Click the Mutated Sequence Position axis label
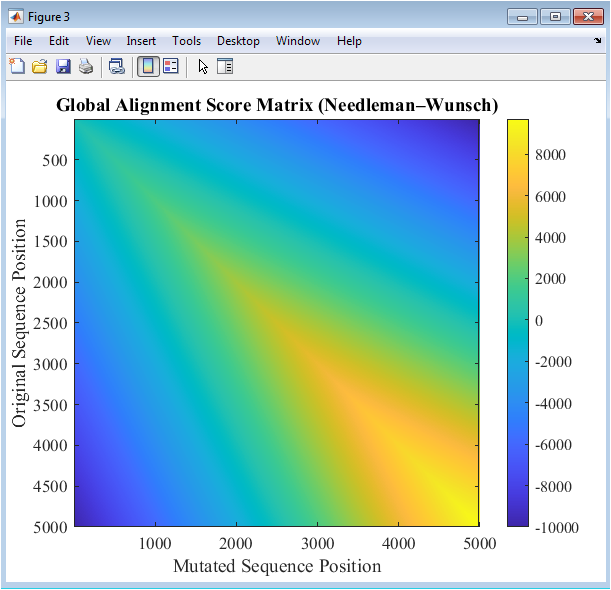611x590 pixels. pyautogui.click(x=277, y=566)
